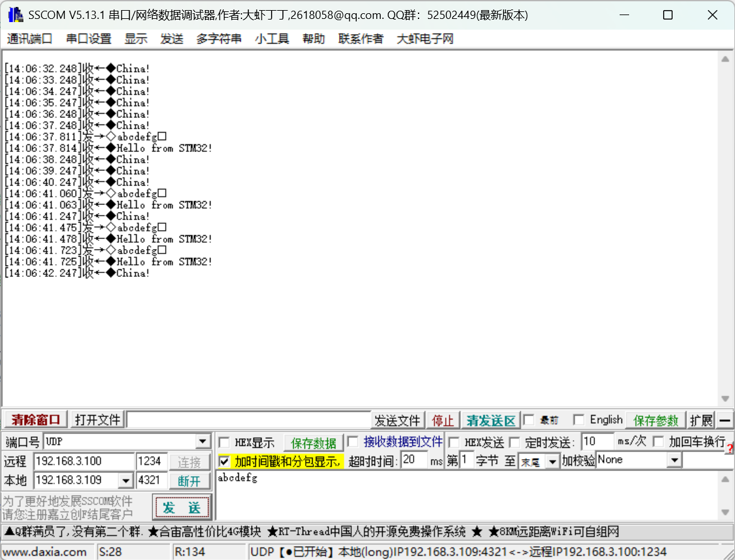Click log line 14:06:41.725 Hello from STM32!
Screen dimensions: 735x560
108,262
